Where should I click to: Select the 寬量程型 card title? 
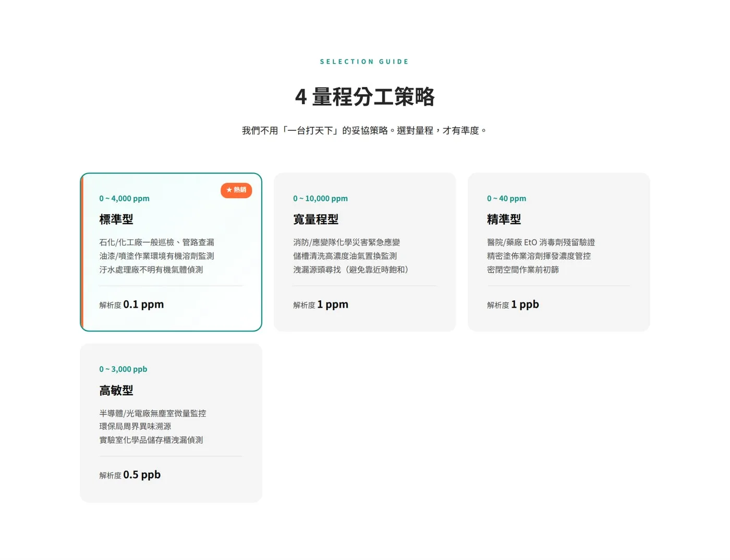pyautogui.click(x=316, y=220)
